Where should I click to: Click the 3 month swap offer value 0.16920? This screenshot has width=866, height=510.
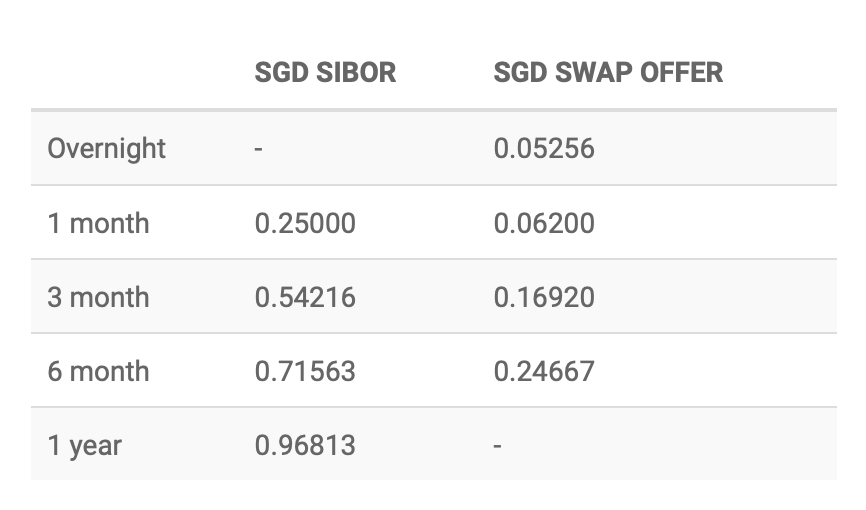click(x=544, y=297)
